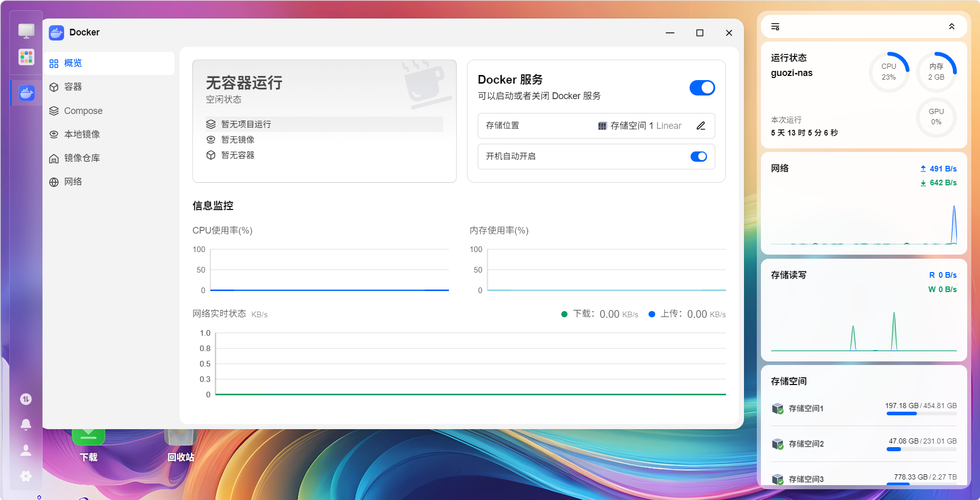Open user profile icon in dock
The image size is (980, 500).
coord(26,450)
